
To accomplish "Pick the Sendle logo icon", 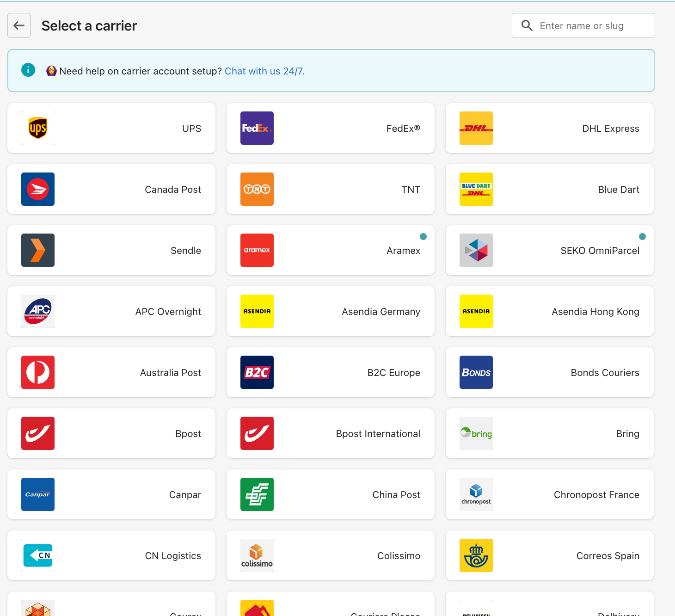I will [38, 250].
